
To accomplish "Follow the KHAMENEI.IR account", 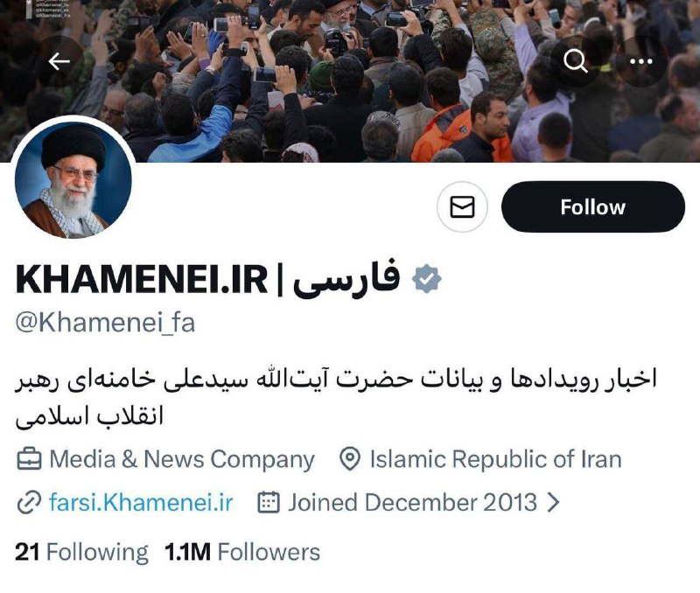I will click(x=593, y=207).
